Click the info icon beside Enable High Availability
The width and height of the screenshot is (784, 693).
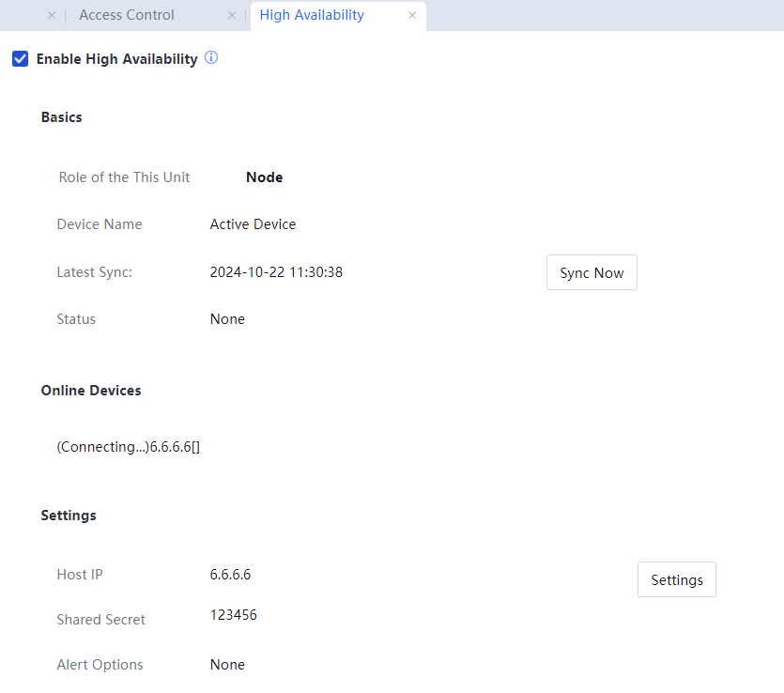tap(211, 58)
